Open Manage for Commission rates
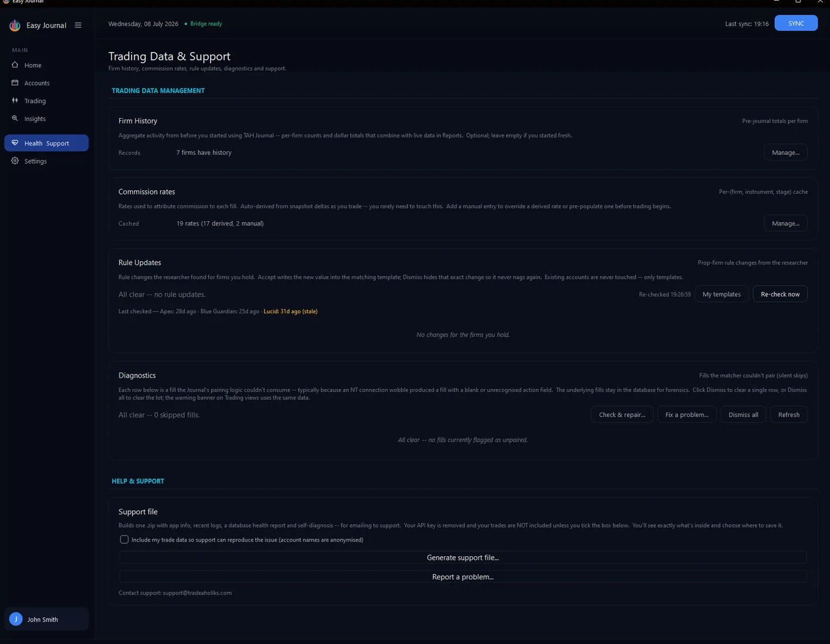 coord(786,224)
